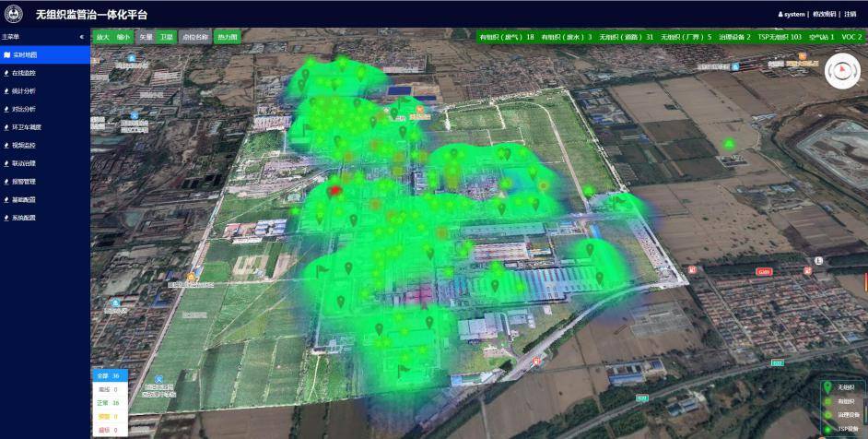Switch map to 卫星 satellite view

pos(166,37)
